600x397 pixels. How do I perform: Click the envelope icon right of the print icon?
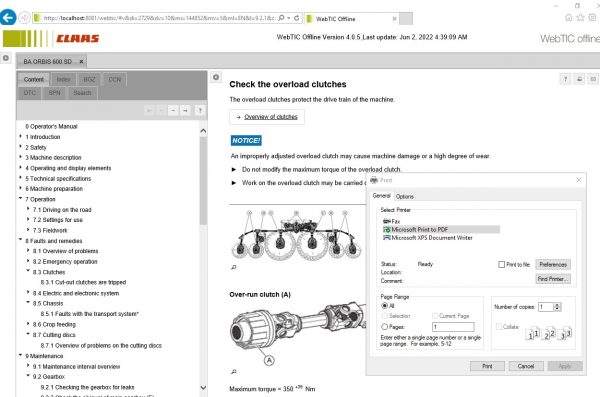point(593,79)
